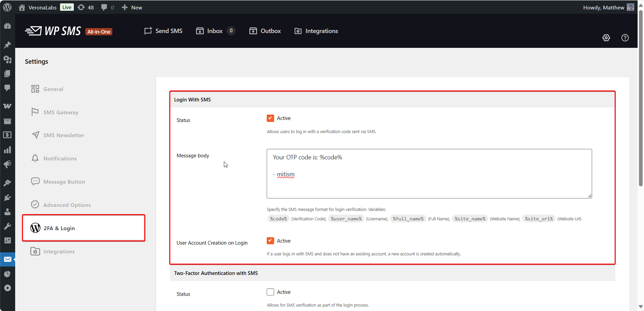Uncheck User Account Creation on Login
The width and height of the screenshot is (644, 311).
pyautogui.click(x=270, y=241)
